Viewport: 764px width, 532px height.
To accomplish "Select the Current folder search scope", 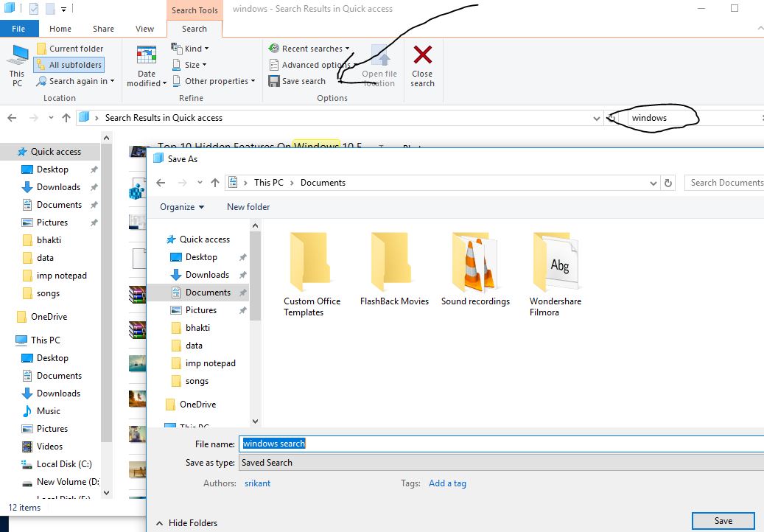I will click(x=70, y=49).
